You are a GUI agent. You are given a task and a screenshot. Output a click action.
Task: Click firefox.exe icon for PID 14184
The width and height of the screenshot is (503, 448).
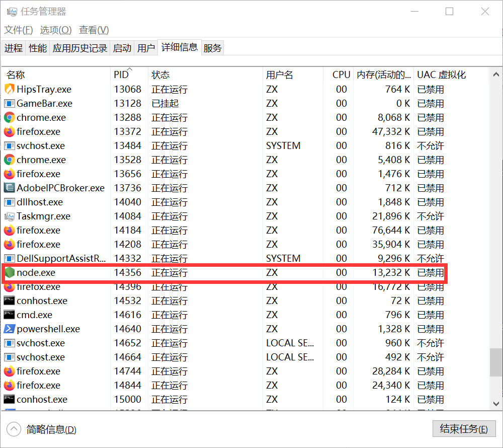pyautogui.click(x=9, y=230)
